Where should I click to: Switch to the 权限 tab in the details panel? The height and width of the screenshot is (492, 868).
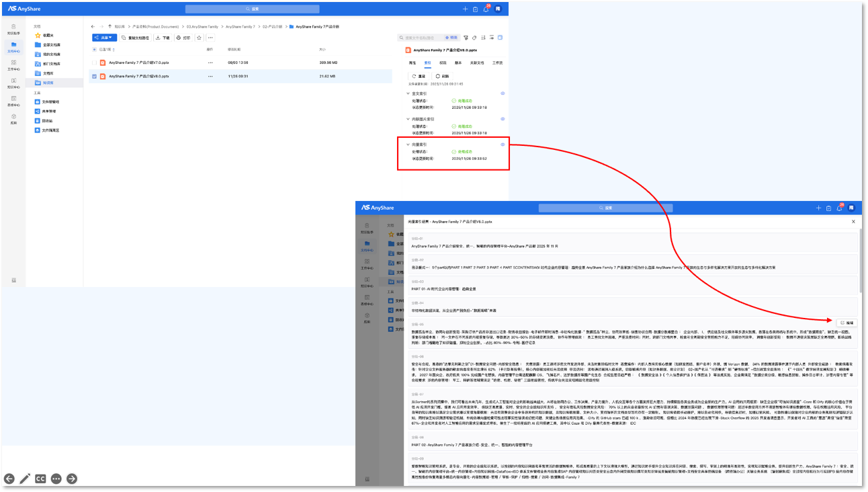point(443,63)
